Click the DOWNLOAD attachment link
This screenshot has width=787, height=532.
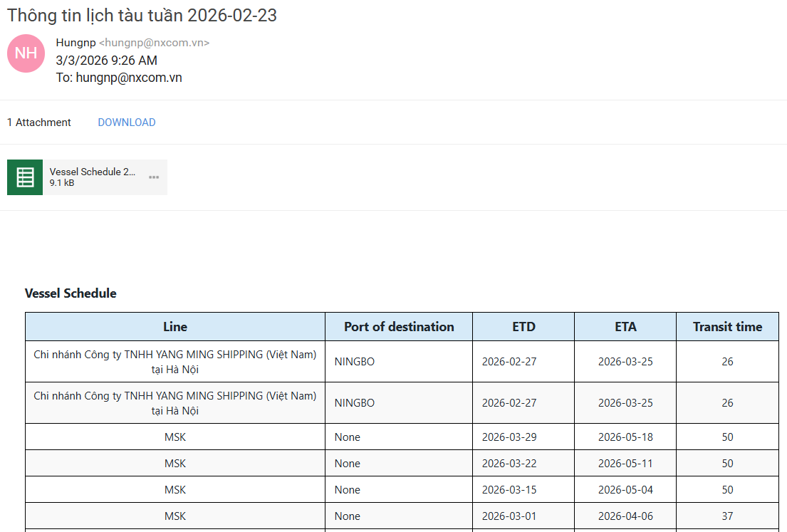pos(127,122)
